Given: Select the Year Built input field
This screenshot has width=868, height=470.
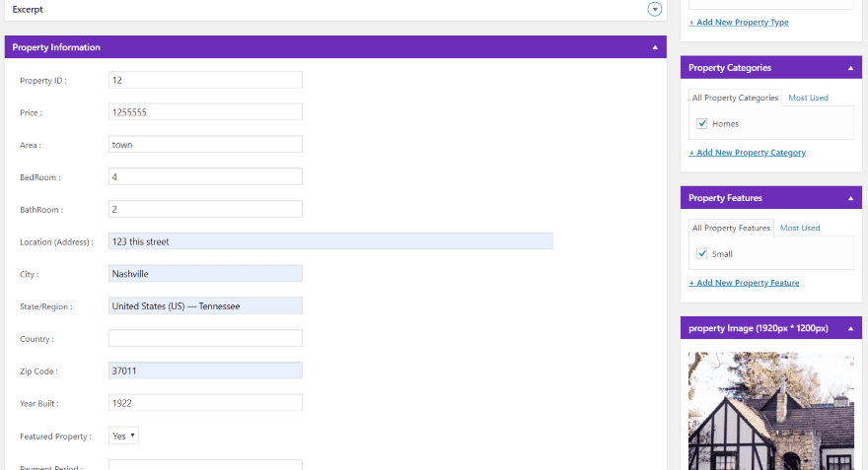Looking at the screenshot, I should 205,403.
